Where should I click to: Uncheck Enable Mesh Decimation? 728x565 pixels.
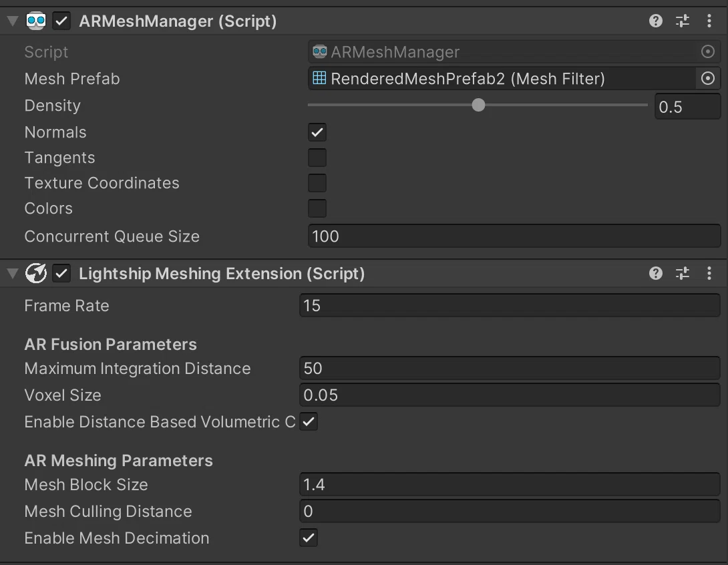click(x=309, y=538)
